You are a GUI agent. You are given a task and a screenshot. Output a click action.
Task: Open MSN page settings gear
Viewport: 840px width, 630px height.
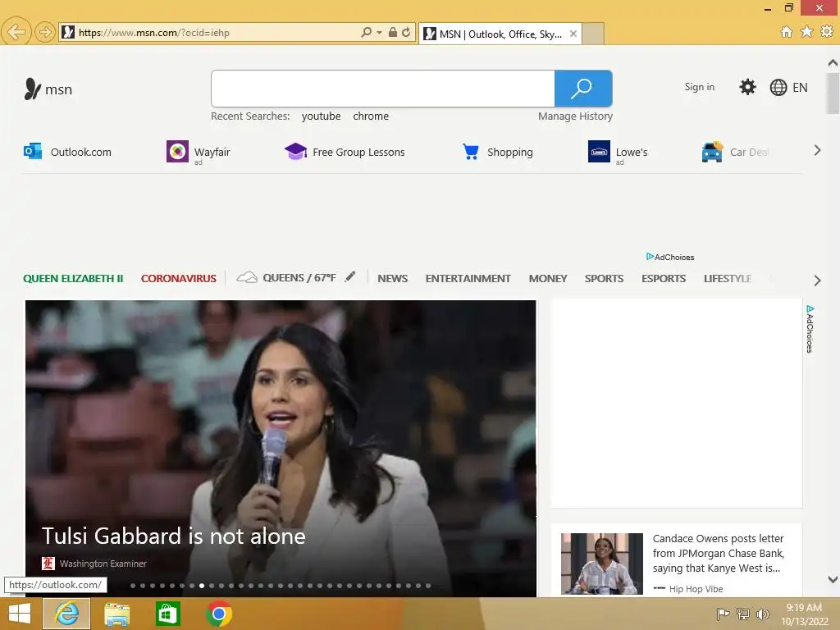click(747, 87)
